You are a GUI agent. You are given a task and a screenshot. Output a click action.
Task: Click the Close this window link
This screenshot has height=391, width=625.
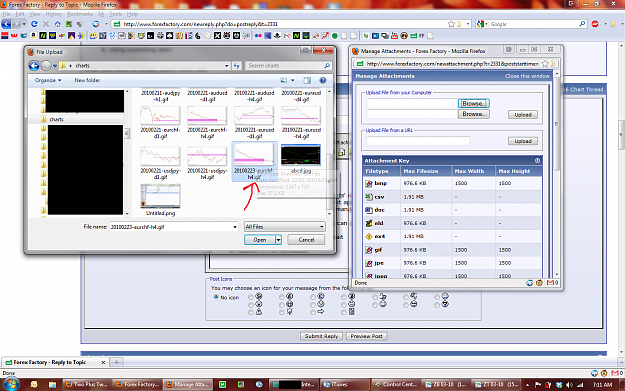click(527, 76)
